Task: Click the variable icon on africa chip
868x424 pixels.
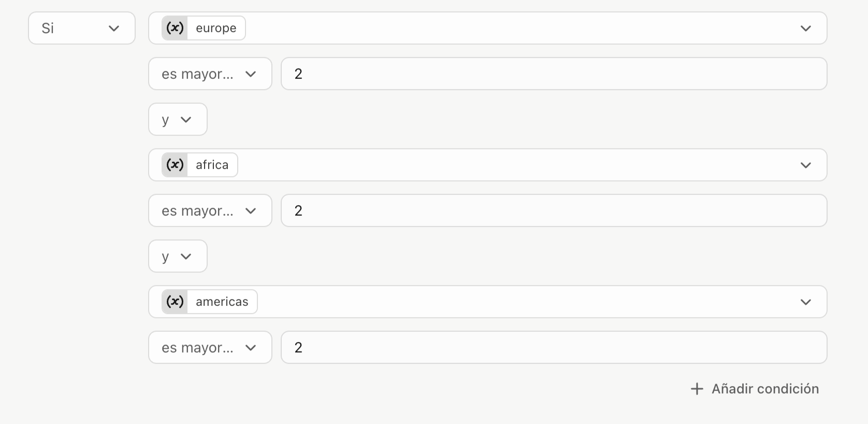Action: coord(175,165)
